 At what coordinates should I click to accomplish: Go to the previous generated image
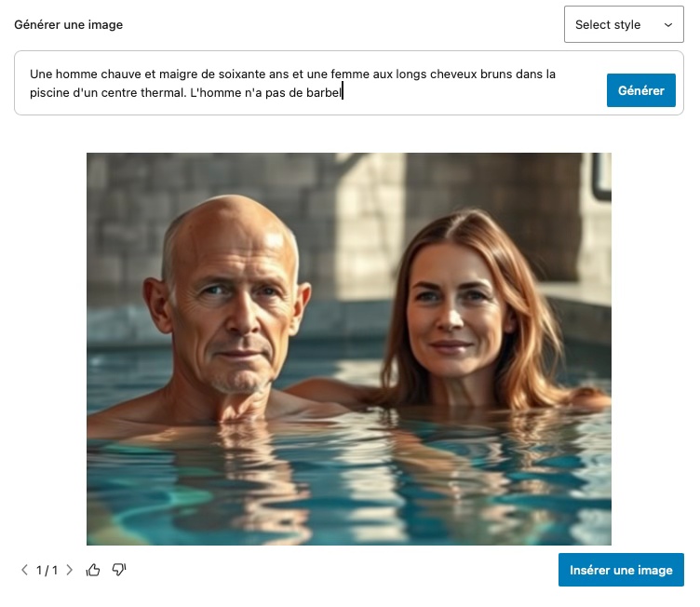[x=24, y=571]
